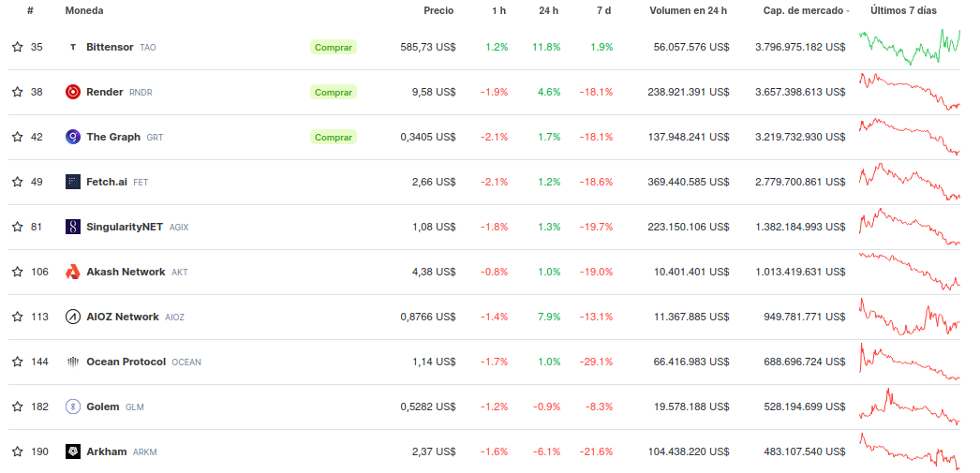Screen dimensions: 980x473
Task: Click The Graph purple logo icon
Action: (73, 137)
